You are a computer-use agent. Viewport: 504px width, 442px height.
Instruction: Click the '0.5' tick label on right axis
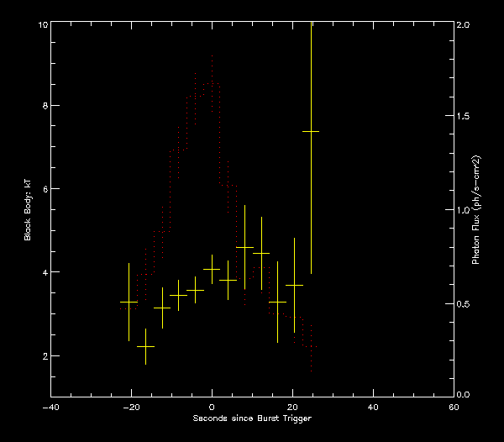click(465, 303)
